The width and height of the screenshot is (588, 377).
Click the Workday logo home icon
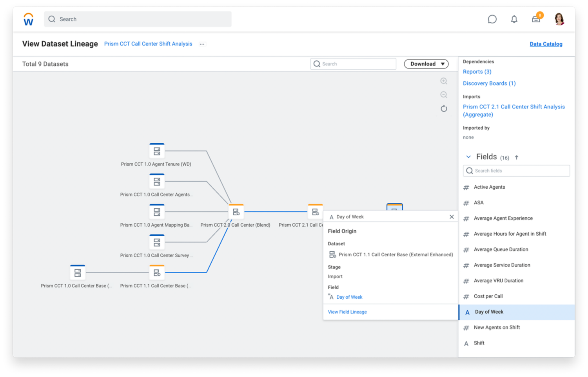tap(28, 19)
